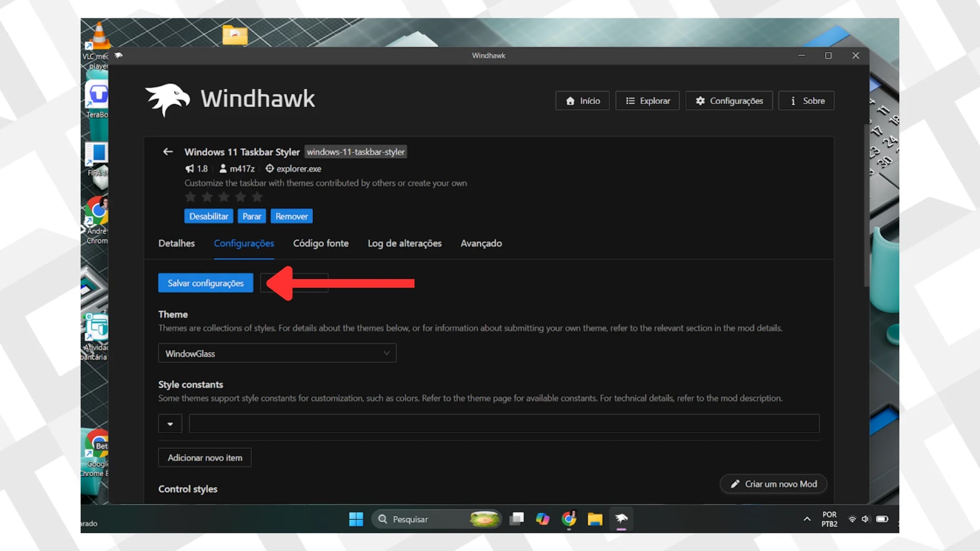The width and height of the screenshot is (980, 551).
Task: Click the Theme section heading
Action: [173, 314]
